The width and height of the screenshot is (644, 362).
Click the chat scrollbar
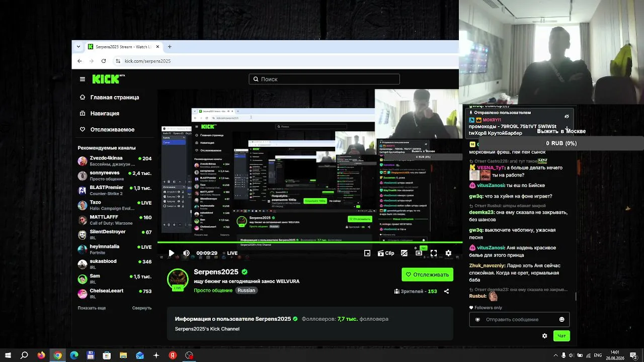pyautogui.click(x=576, y=297)
